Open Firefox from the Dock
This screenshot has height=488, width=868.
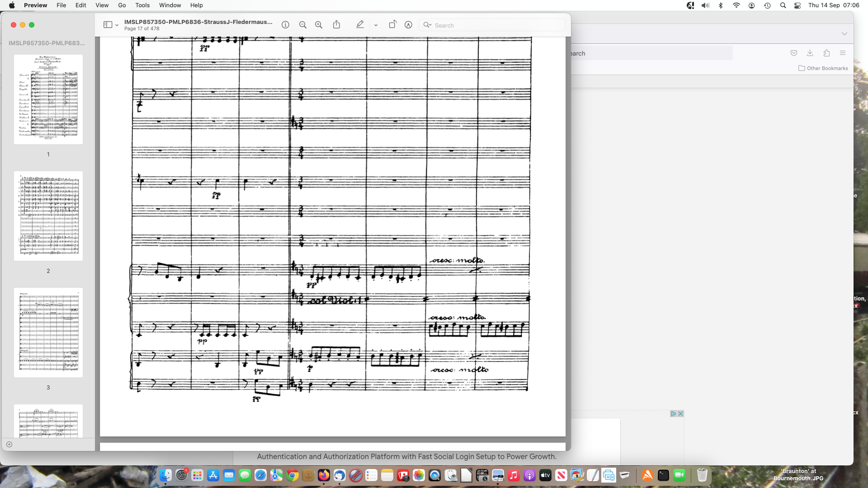(x=324, y=475)
